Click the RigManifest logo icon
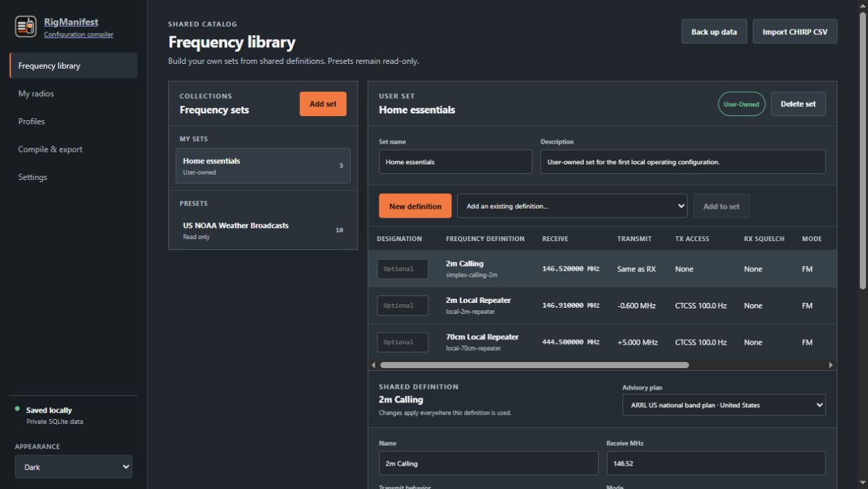Screen dimensions: 868x489 click(x=25, y=26)
